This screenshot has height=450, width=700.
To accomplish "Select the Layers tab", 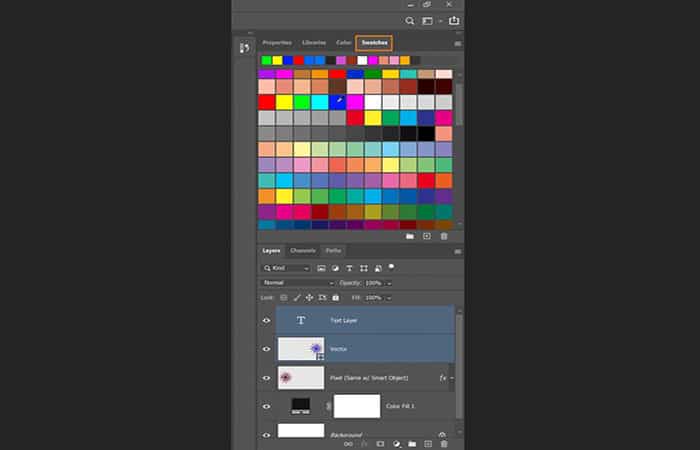I will (271, 251).
